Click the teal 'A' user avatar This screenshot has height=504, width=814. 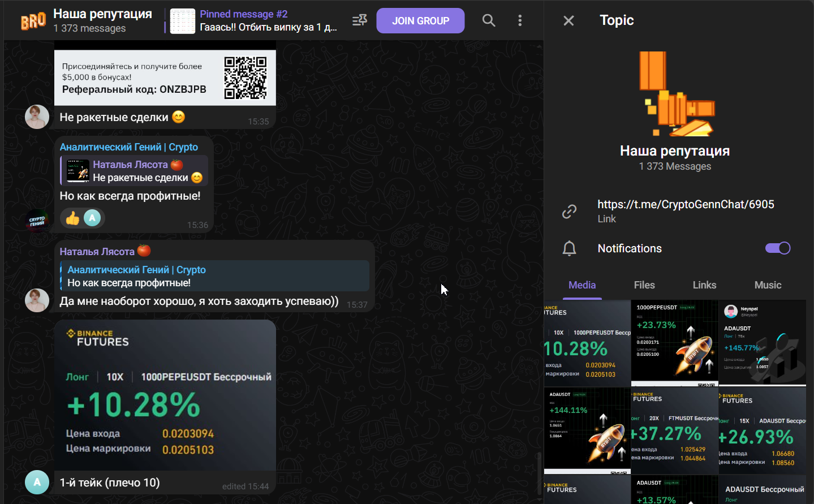pyautogui.click(x=37, y=483)
